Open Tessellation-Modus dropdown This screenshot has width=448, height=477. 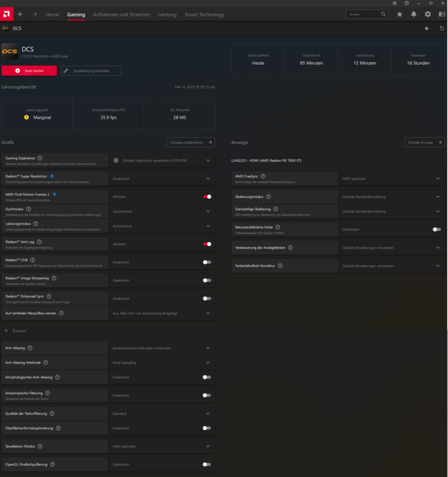pyautogui.click(x=162, y=446)
